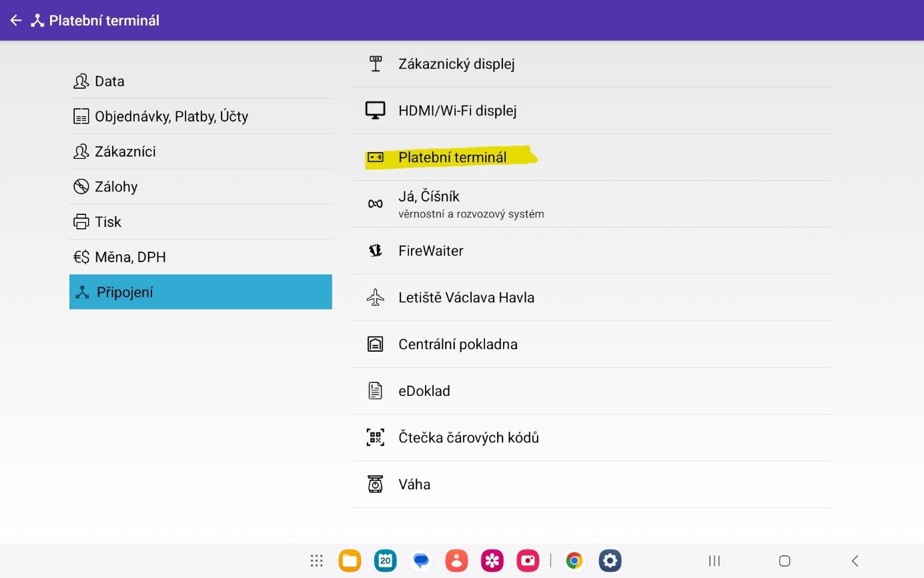Image resolution: width=924 pixels, height=578 pixels.
Task: Click the Tisk printer icon
Action: pyautogui.click(x=81, y=222)
